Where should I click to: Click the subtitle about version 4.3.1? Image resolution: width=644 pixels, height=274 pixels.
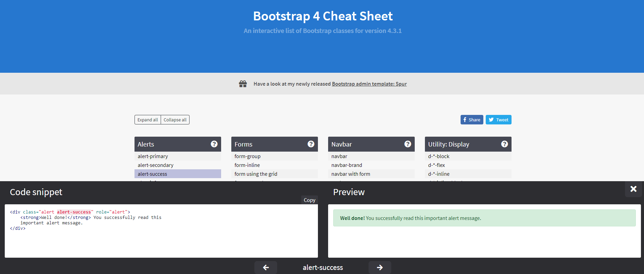[323, 31]
